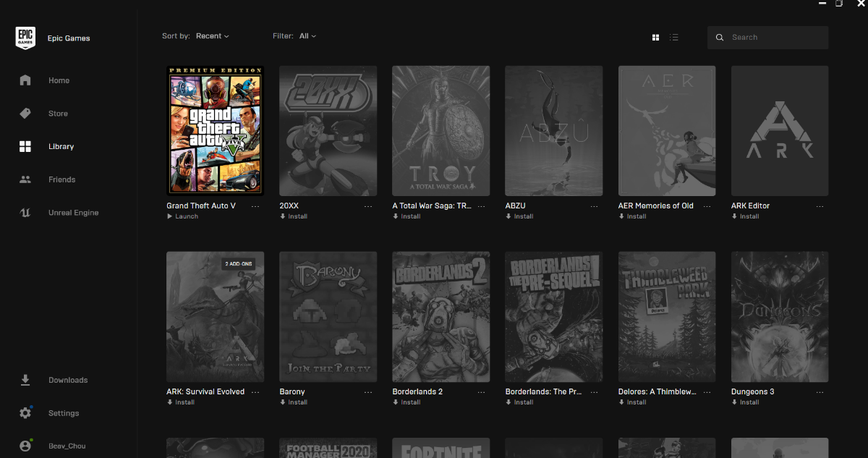Open the Store via its tag icon
Image resolution: width=868 pixels, height=458 pixels.
(x=25, y=114)
